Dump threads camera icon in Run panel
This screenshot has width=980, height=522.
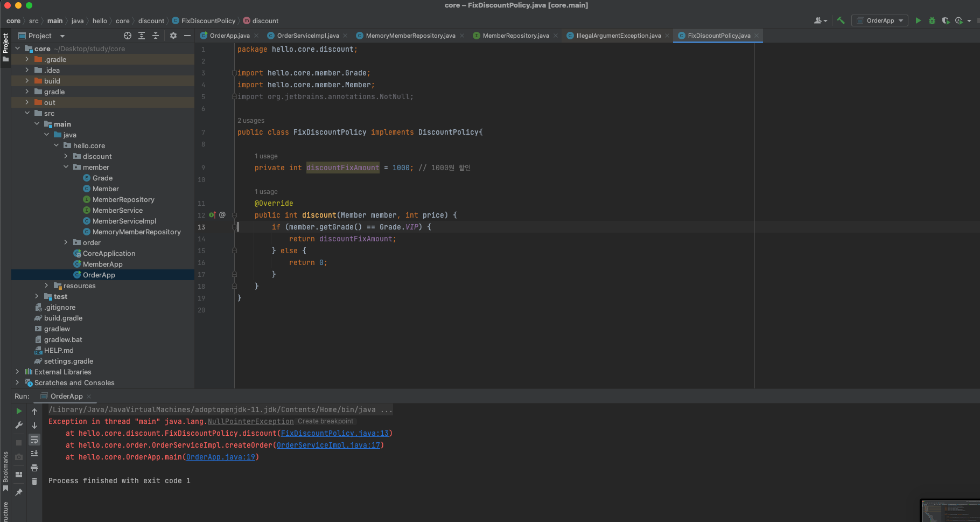point(19,456)
